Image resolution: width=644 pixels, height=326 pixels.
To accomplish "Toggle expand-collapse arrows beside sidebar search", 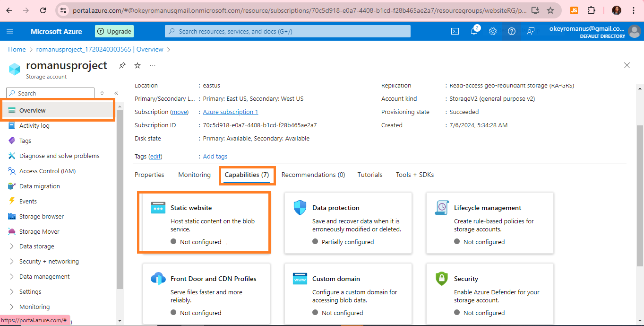I will coord(102,93).
